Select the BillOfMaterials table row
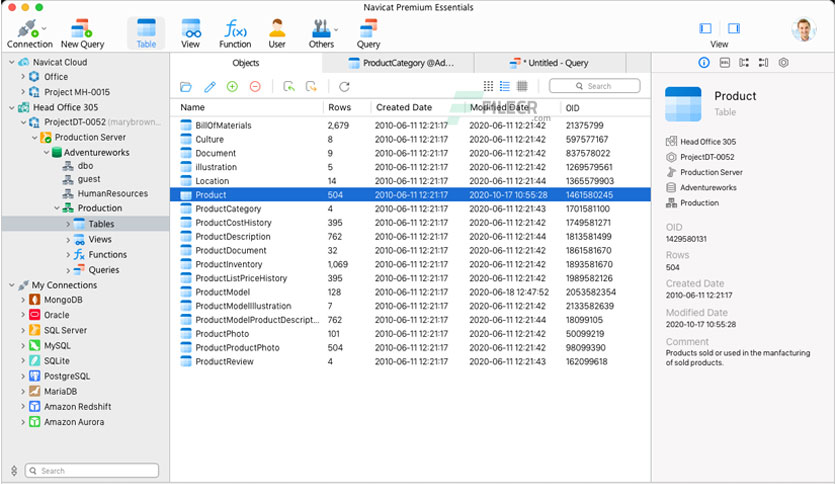 410,125
